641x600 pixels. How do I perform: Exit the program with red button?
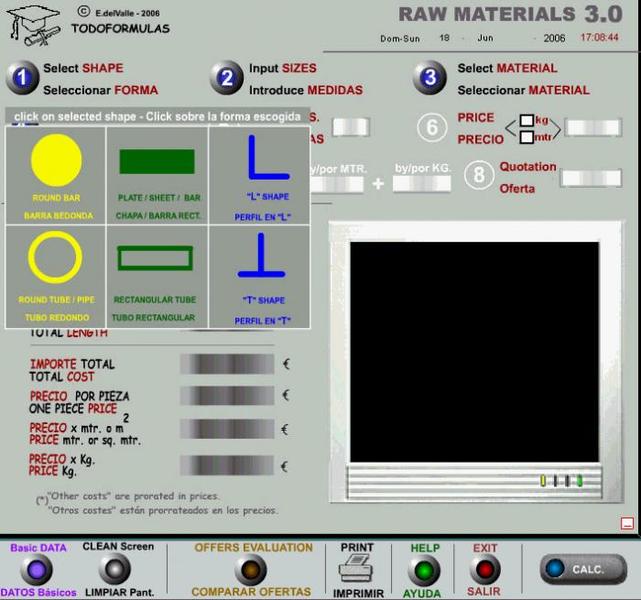click(485, 570)
